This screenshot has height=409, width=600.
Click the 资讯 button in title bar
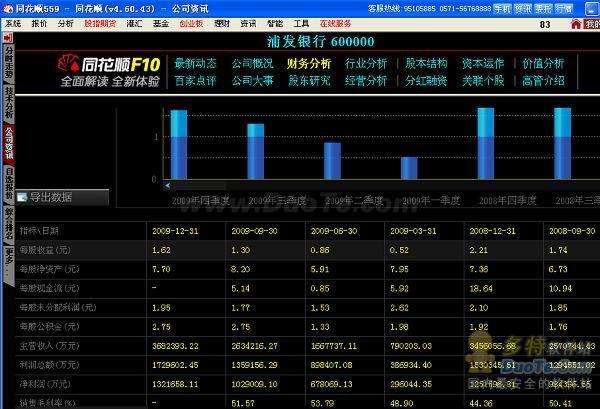(523, 8)
